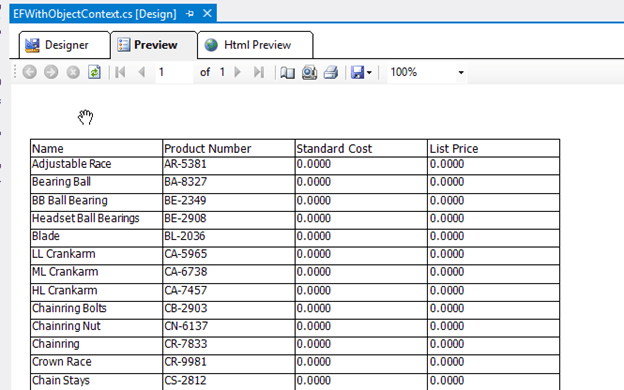Click the Bearing Ball name cell

96,184
